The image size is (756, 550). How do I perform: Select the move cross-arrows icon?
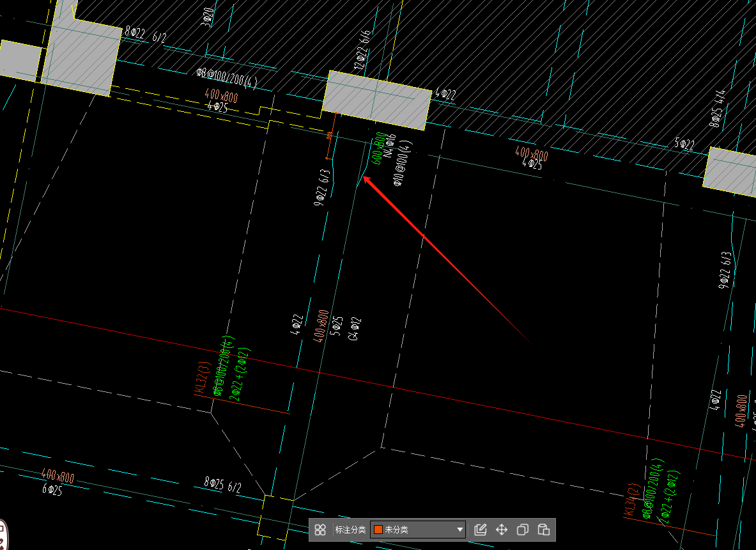pos(502,530)
